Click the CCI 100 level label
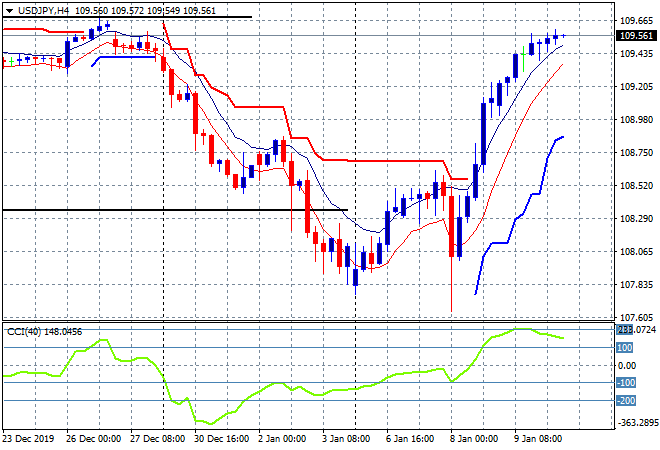The image size is (660, 450). (x=626, y=348)
